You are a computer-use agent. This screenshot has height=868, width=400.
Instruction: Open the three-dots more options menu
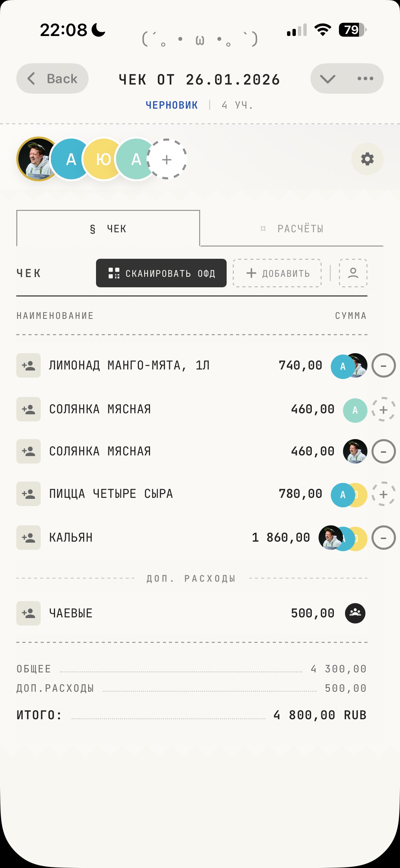(x=365, y=79)
